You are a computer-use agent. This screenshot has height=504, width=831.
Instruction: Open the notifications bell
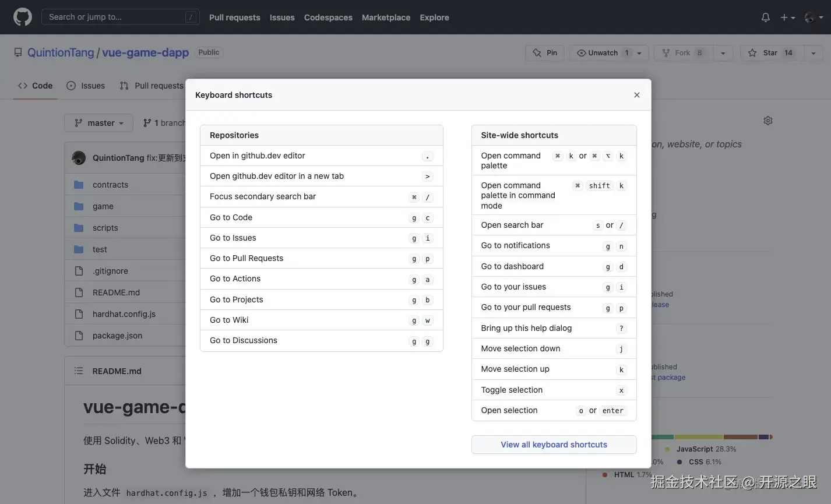(766, 17)
